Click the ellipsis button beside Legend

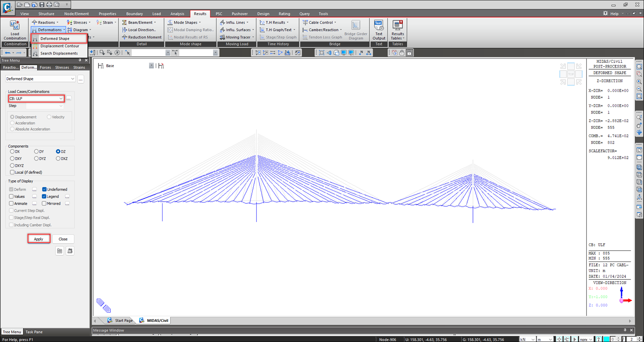click(67, 197)
